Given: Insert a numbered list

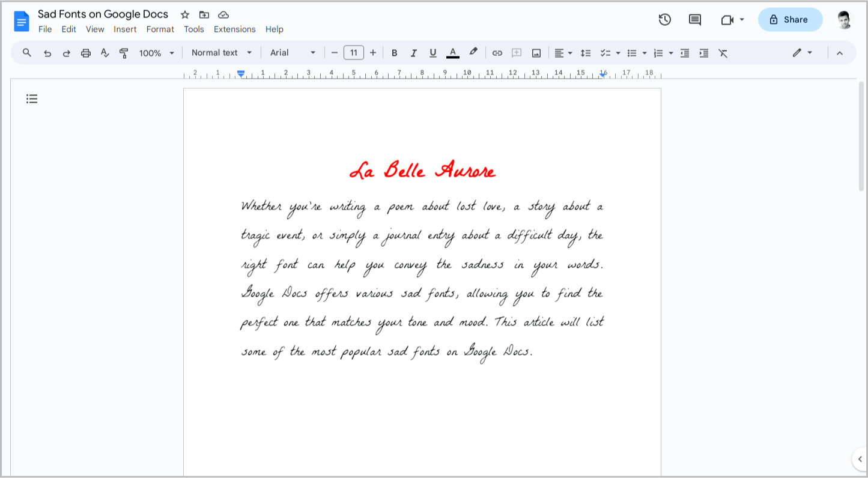Looking at the screenshot, I should pyautogui.click(x=658, y=53).
